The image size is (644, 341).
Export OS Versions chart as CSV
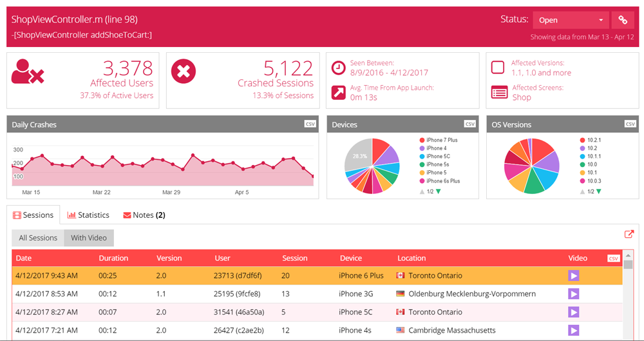tap(629, 124)
